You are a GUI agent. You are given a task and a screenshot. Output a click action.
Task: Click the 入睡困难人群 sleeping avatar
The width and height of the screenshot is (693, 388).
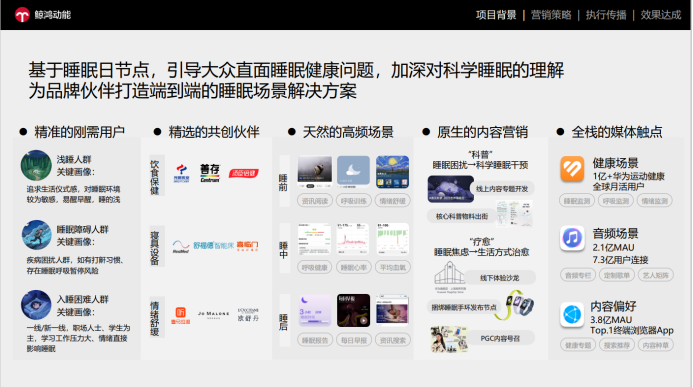36,305
